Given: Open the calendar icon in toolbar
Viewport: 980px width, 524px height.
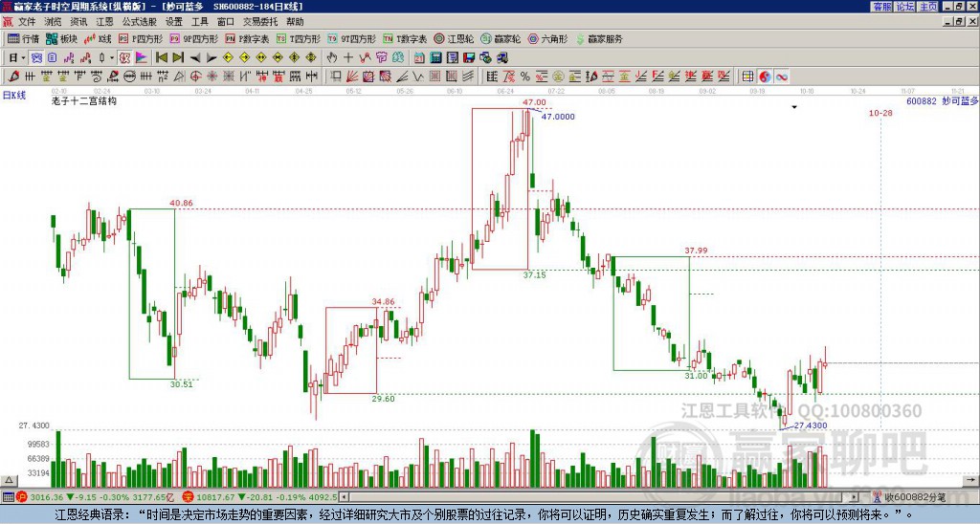Looking at the screenshot, I should coord(419,58).
